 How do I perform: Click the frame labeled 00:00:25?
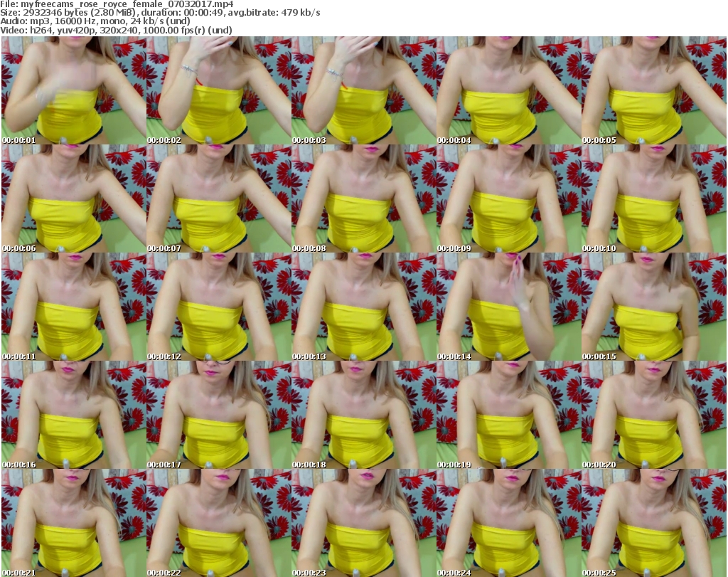pos(654,523)
